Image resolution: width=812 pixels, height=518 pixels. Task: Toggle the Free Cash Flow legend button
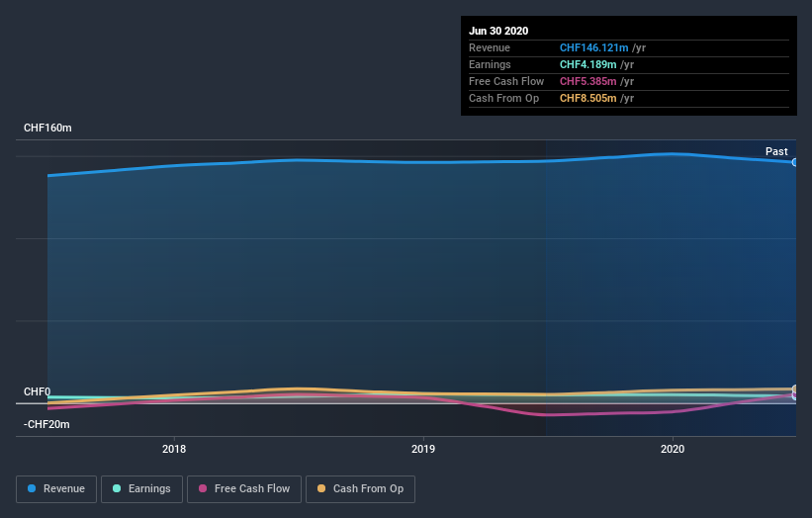point(244,489)
